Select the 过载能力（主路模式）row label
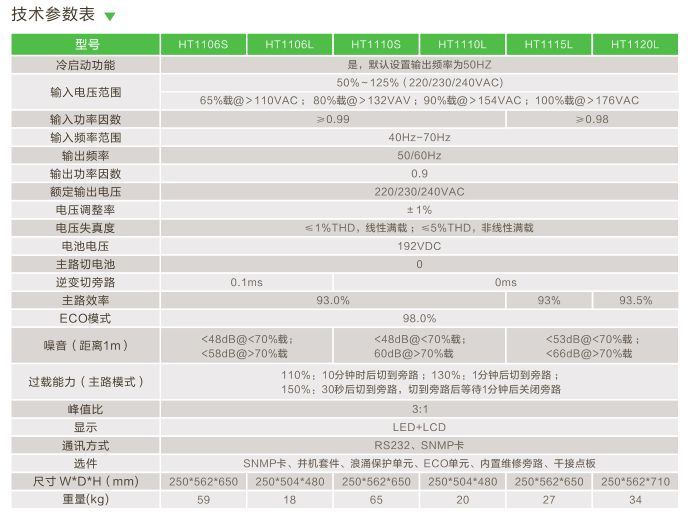690x517 pixels. [86, 381]
